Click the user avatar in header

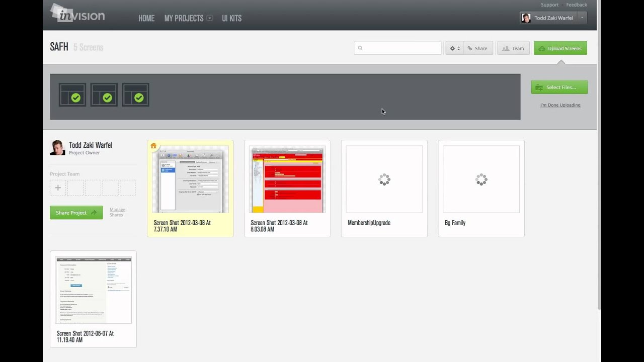tap(526, 18)
